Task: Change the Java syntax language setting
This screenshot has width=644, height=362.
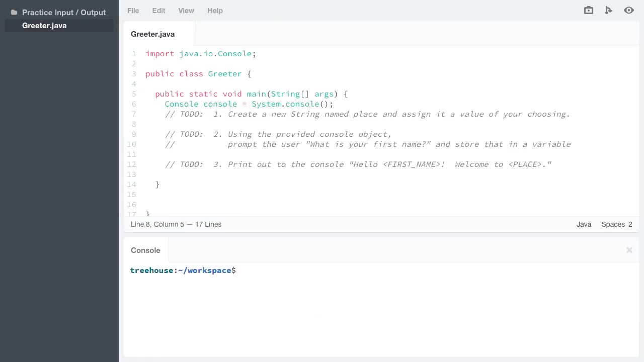Action: 584,224
